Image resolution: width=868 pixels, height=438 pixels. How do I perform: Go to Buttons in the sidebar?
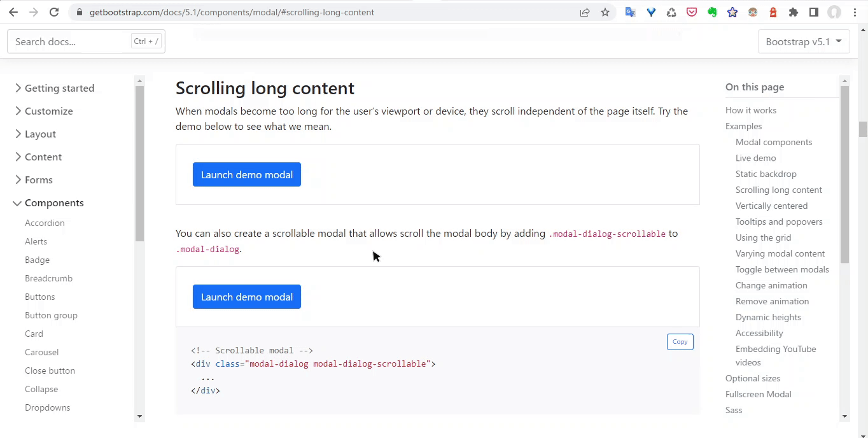click(39, 297)
